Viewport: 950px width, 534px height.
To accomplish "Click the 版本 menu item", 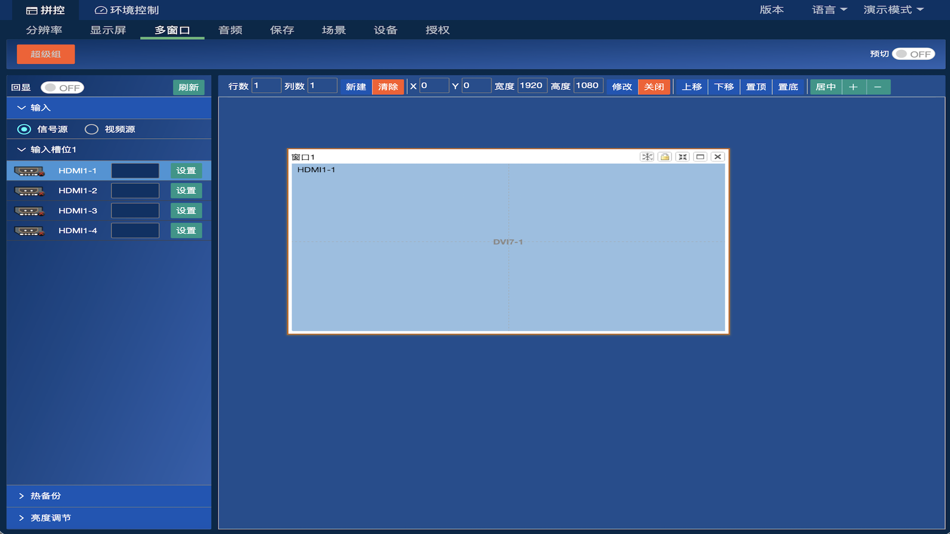I will (x=771, y=10).
